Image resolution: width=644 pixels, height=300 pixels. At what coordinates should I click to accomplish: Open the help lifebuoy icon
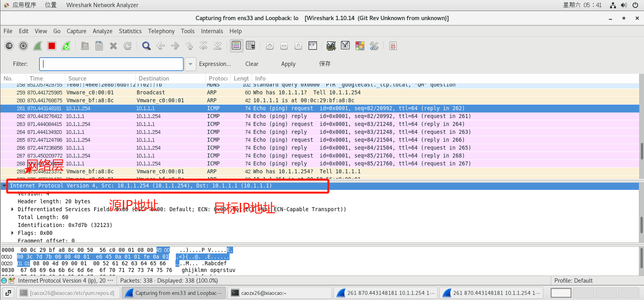coord(393,46)
